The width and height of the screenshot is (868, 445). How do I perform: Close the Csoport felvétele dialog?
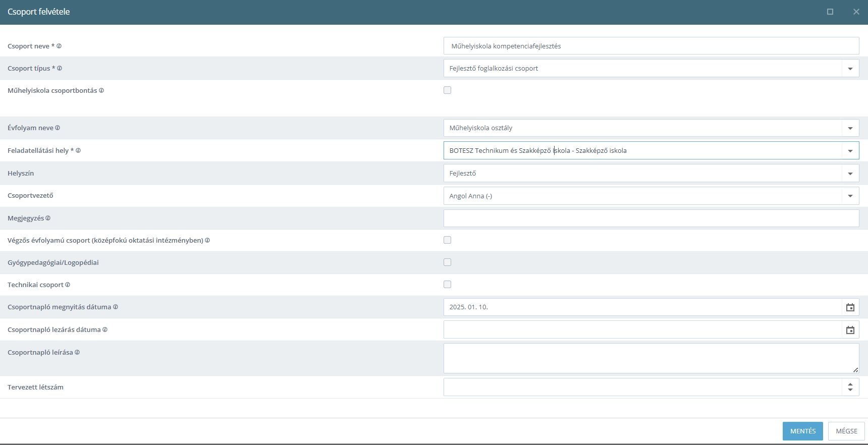coord(856,12)
